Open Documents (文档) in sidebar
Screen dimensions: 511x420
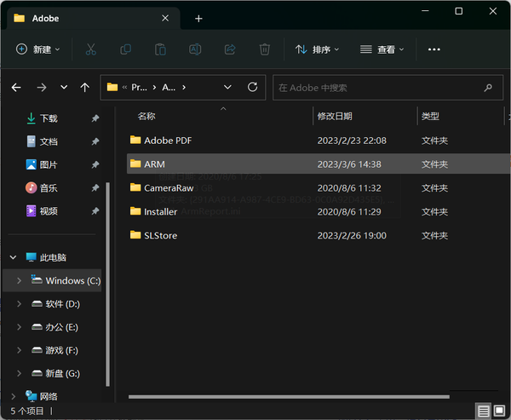(49, 141)
